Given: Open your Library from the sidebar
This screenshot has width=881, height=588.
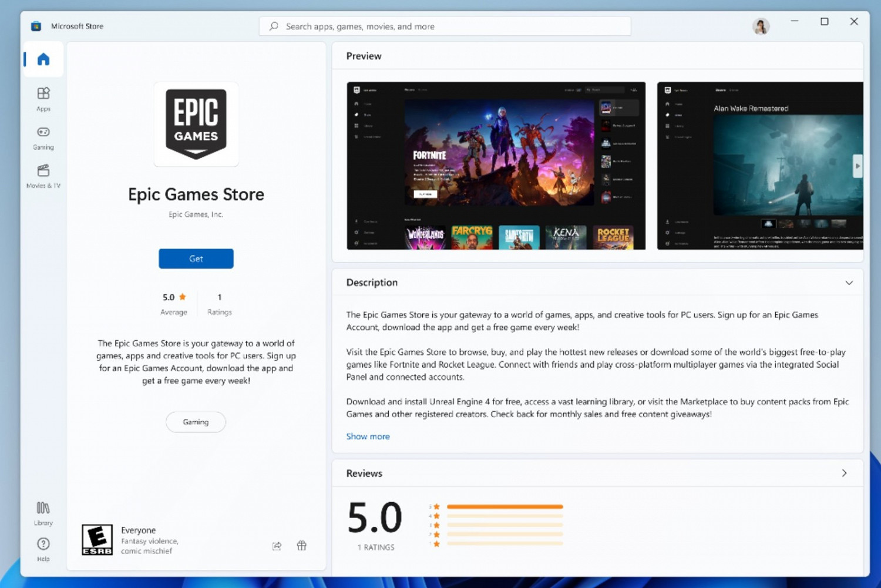Looking at the screenshot, I should (x=43, y=512).
